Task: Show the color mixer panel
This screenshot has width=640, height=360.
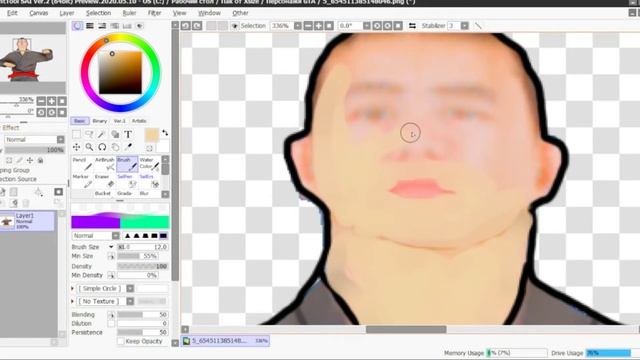Action: [x=115, y=26]
